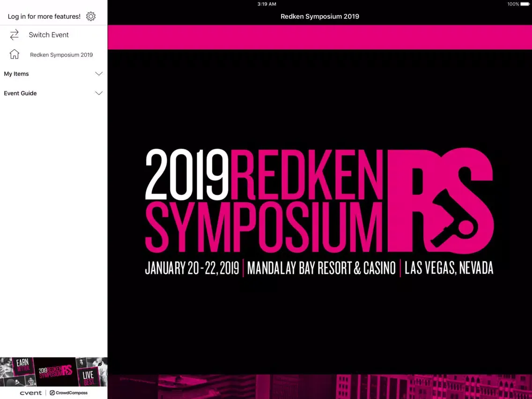Open Event Guide section label
Viewport: 532px width, 399px height.
[x=20, y=93]
